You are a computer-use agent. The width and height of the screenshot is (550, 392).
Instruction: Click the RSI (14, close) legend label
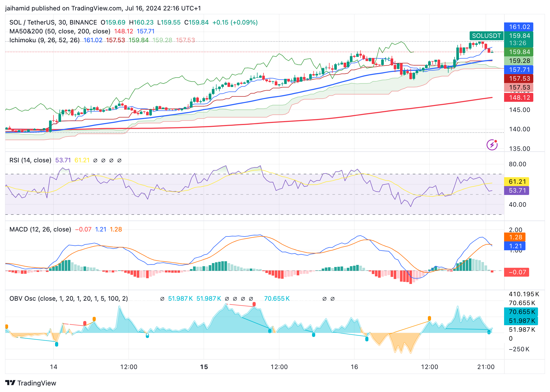pos(30,160)
